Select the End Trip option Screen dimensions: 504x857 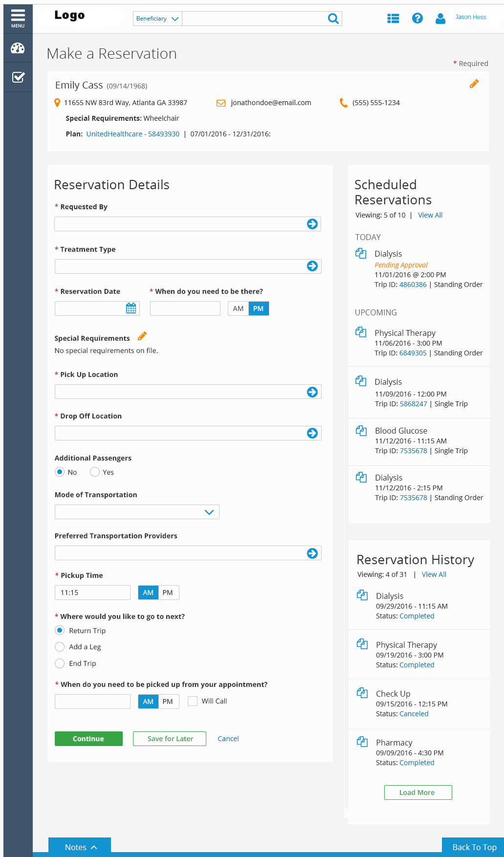pos(60,663)
